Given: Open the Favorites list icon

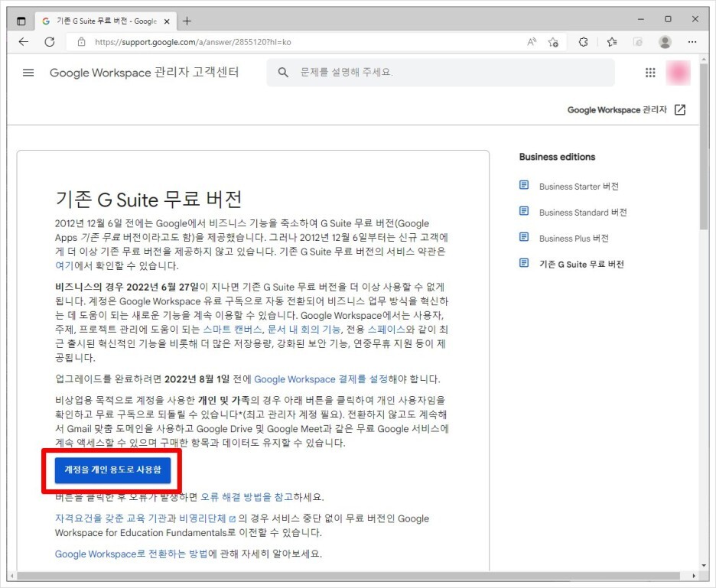Looking at the screenshot, I should (612, 42).
